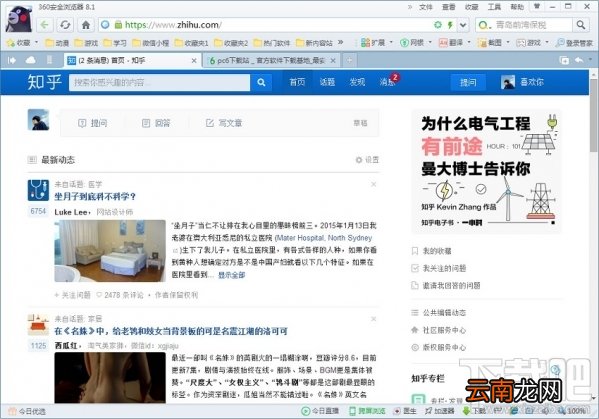Screen dimensions: 599x419
Task: Click the magnifier button in Zhihu search
Action: point(261,82)
